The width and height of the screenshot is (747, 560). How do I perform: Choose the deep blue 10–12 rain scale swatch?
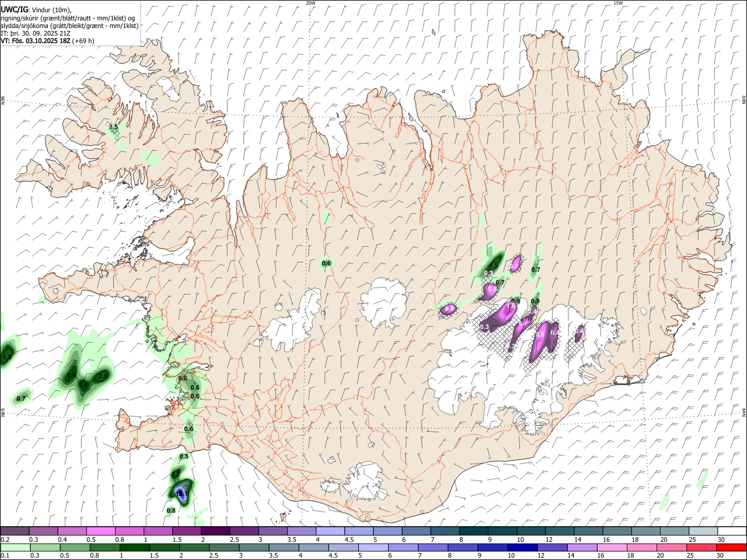coord(522,547)
